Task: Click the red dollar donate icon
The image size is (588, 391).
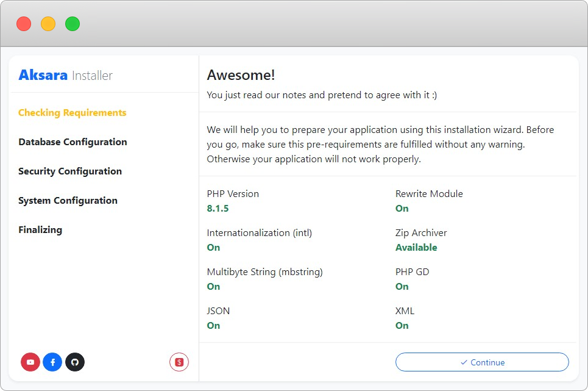Action: 179,362
